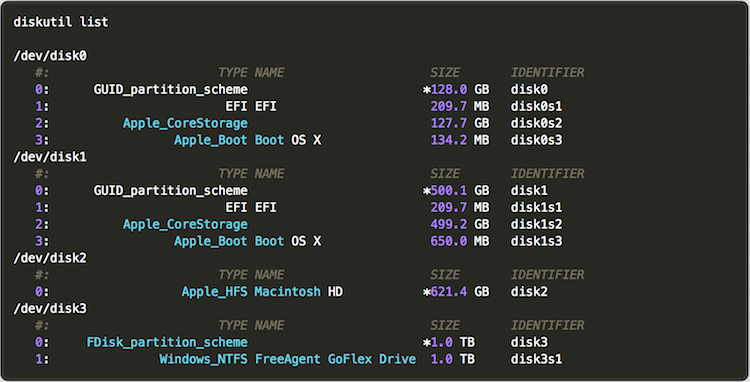Click the disk1s2 identifier
This screenshot has width=750, height=382.
point(536,224)
